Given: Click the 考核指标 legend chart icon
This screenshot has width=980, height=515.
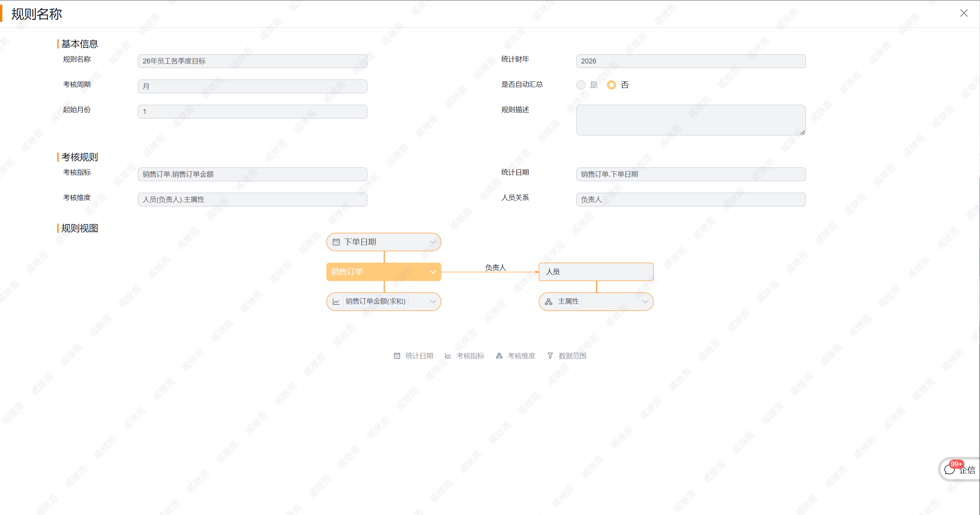Looking at the screenshot, I should (x=448, y=356).
